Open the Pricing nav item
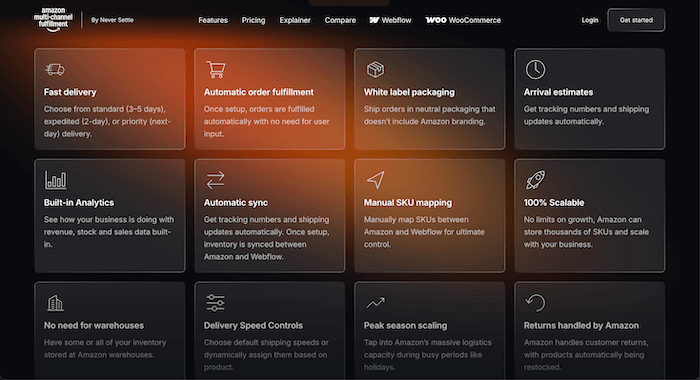 253,20
